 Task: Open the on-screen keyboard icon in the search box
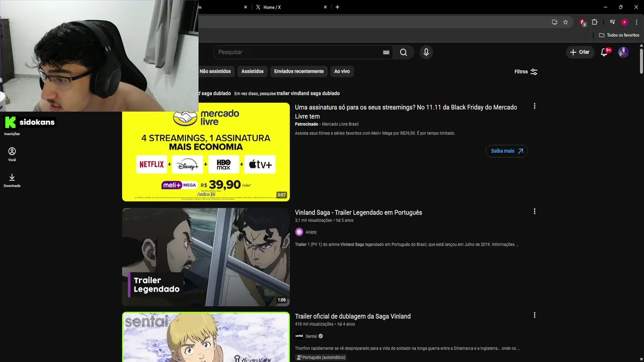[x=386, y=52]
